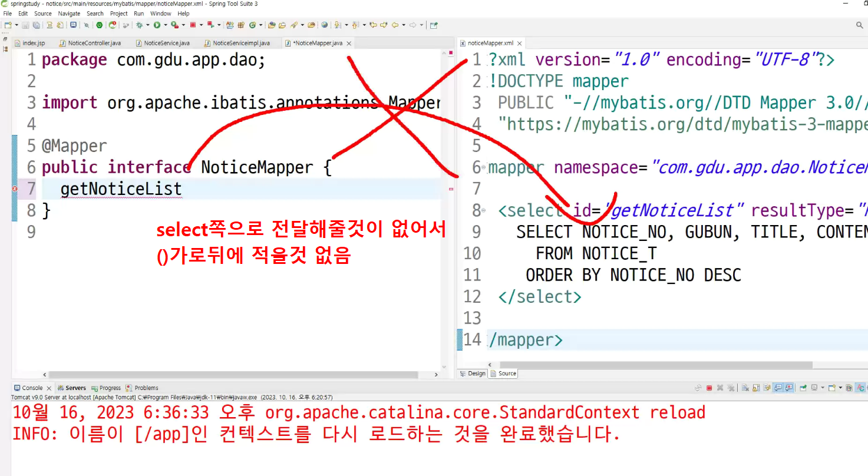This screenshot has height=476, width=868.
Task: Open the Problems view tab
Action: click(142, 388)
